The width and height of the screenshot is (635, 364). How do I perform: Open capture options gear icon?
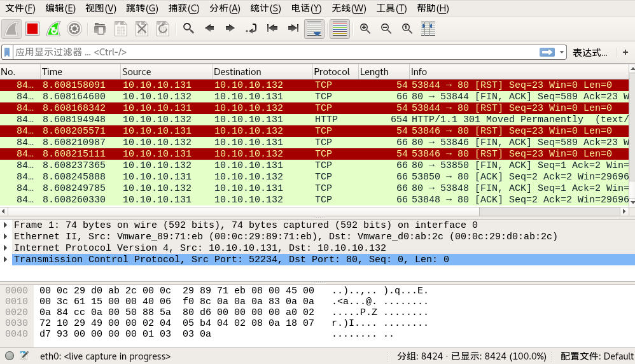tap(74, 29)
